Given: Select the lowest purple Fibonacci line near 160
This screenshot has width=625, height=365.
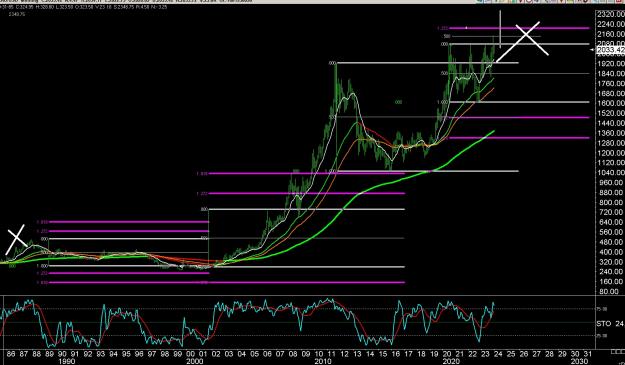Looking at the screenshot, I should [x=227, y=282].
